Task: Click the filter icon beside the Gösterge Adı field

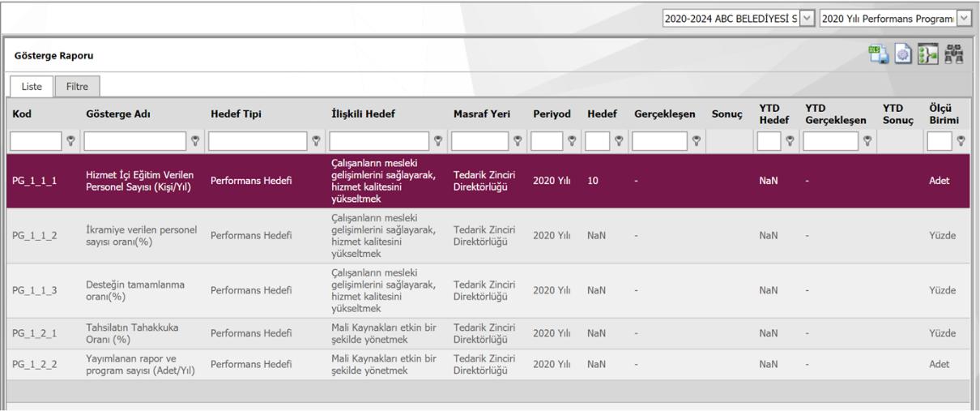Action: pos(194,142)
